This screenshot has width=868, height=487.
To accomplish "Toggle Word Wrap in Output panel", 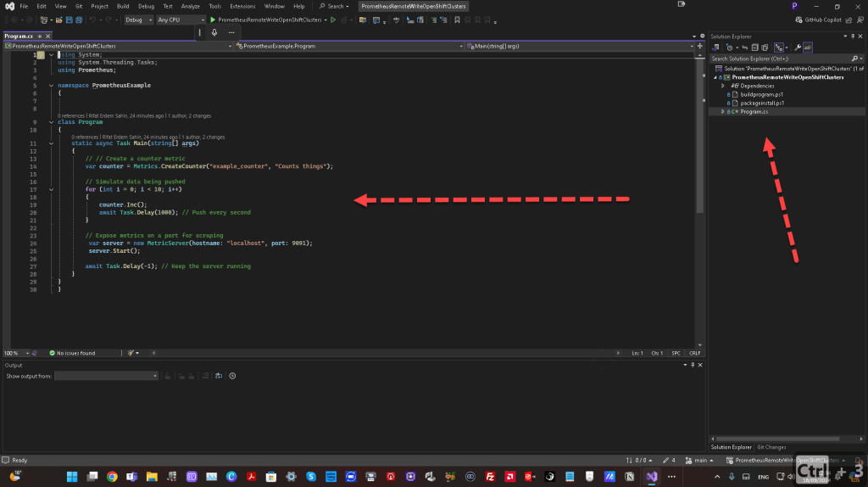I will [219, 376].
